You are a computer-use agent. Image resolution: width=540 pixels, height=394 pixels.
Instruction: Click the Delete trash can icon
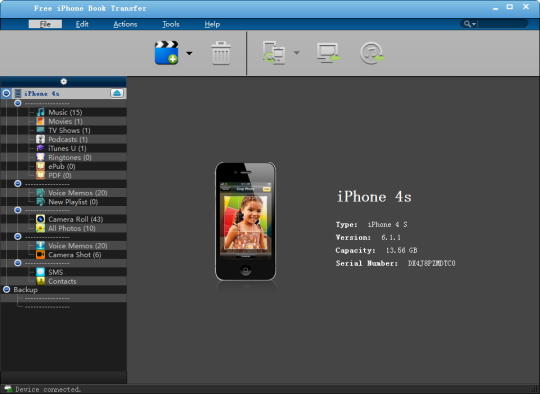[x=221, y=53]
